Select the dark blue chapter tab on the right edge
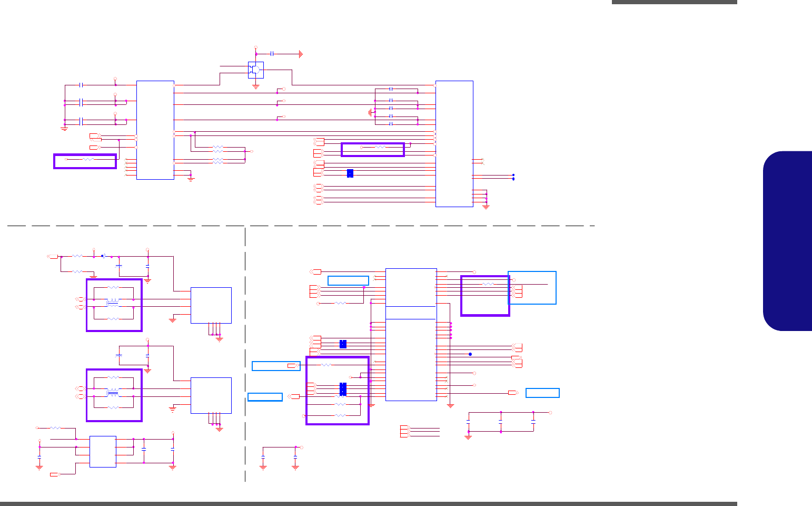Image resolution: width=812 pixels, height=506 pixels. (787, 241)
